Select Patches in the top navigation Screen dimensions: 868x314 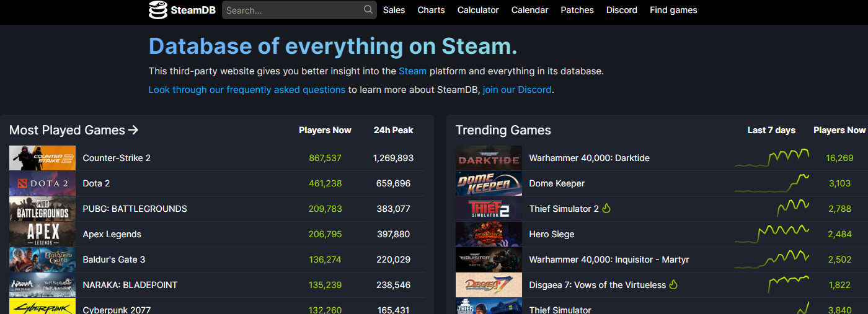tap(577, 10)
